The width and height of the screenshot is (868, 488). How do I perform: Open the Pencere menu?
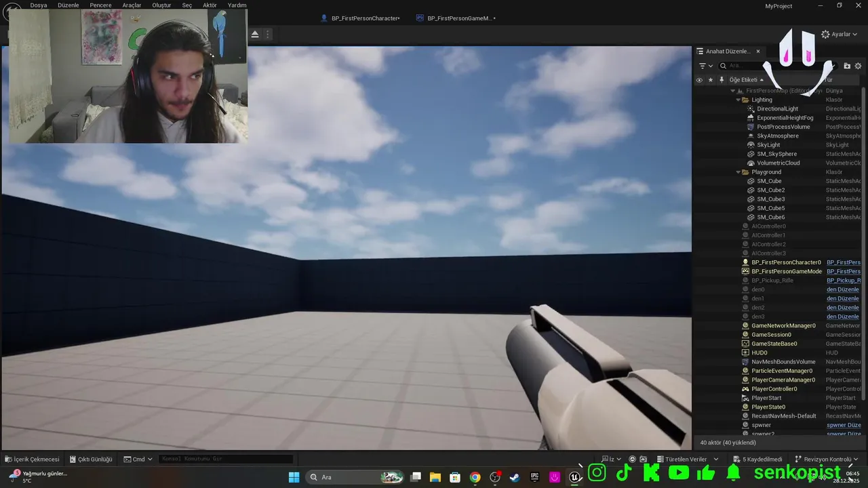(100, 5)
